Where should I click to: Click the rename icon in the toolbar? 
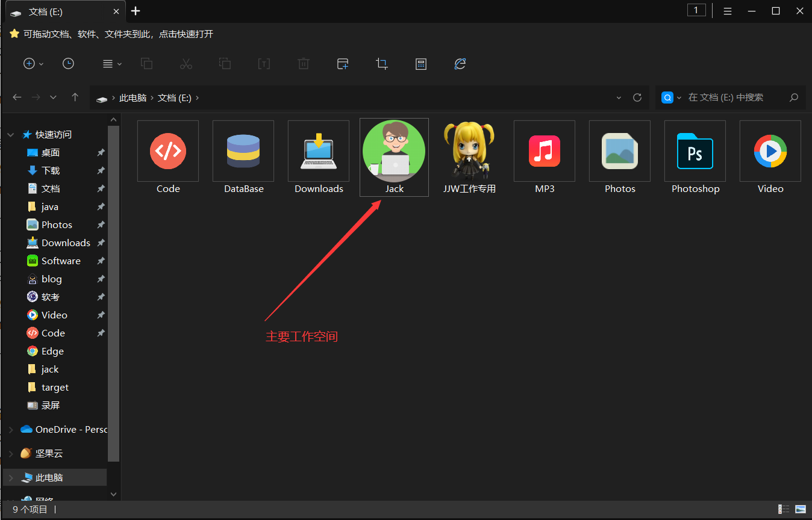[x=264, y=64]
